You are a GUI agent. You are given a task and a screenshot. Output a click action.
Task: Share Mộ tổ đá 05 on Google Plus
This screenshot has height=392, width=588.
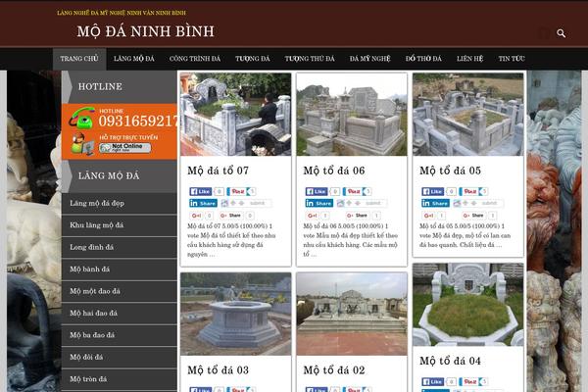473,216
